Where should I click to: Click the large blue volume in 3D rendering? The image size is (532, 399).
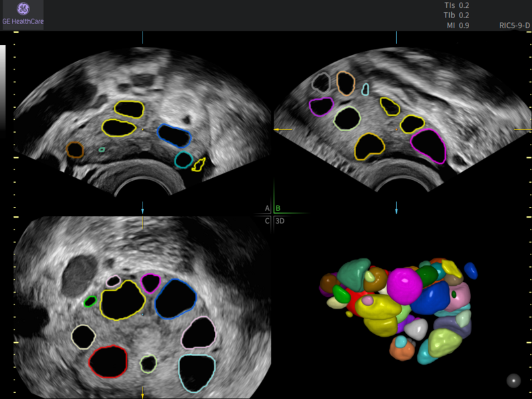tap(431, 298)
